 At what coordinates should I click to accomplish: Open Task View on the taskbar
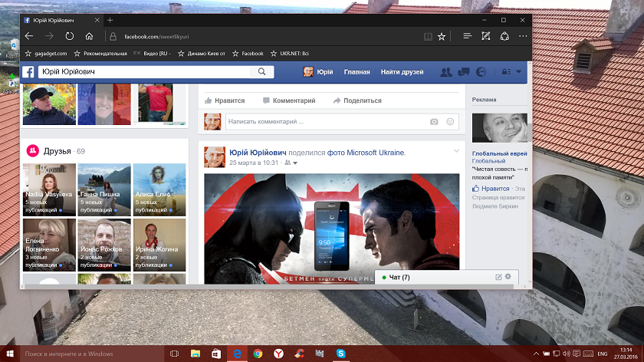(x=174, y=354)
